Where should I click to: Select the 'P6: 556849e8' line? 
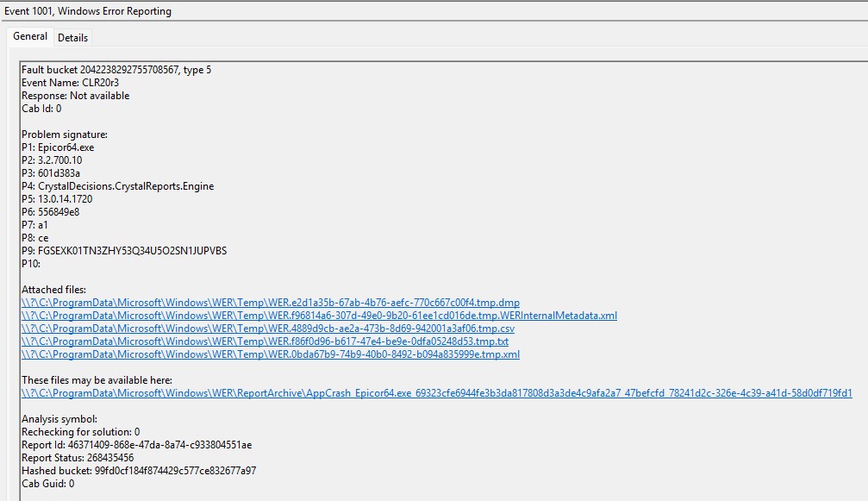(x=50, y=212)
